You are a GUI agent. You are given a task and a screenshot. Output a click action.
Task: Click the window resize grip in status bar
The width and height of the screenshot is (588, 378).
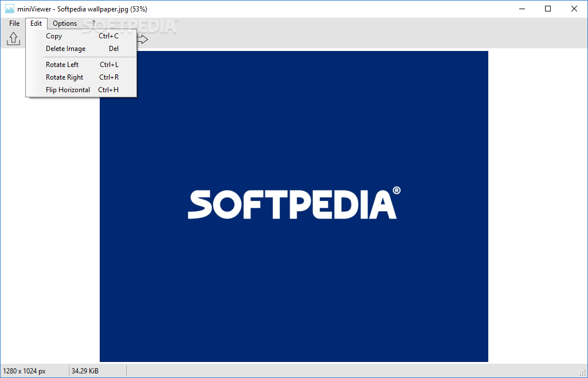click(583, 373)
